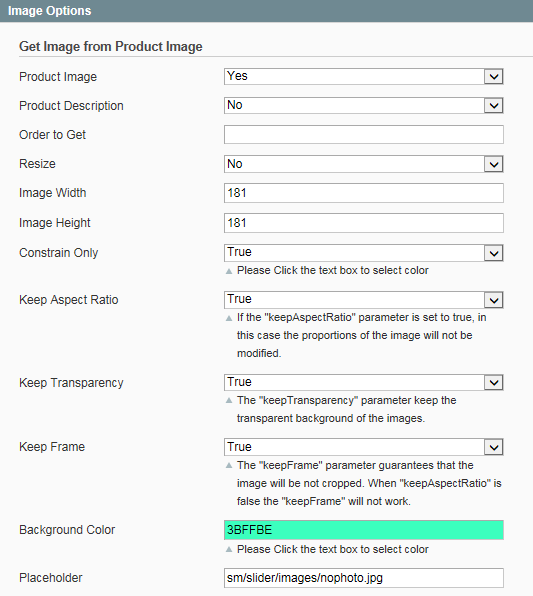Image resolution: width=533 pixels, height=596 pixels.
Task: Click the Image Width input field
Action: [363, 193]
